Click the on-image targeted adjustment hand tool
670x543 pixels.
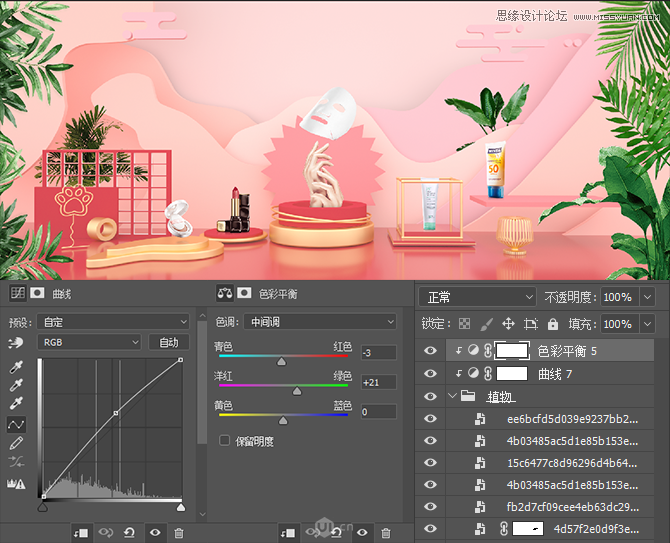tap(16, 342)
